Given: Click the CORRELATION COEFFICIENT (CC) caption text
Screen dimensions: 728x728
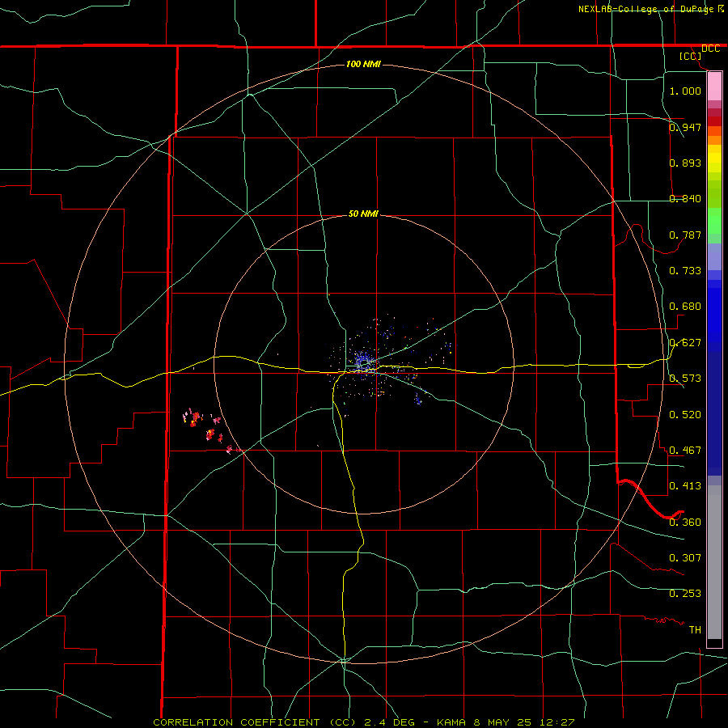Looking at the screenshot, I should [255, 722].
